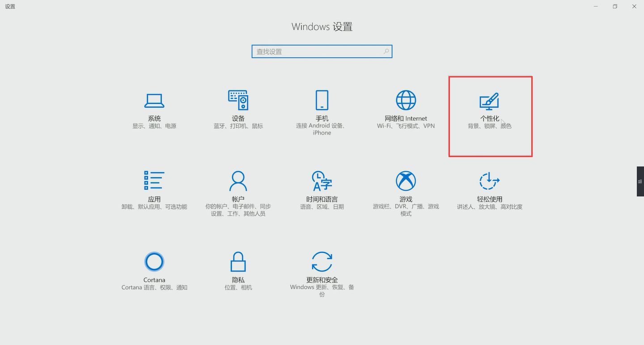Click description 背景、锁屏、颜色
The height and width of the screenshot is (345, 644).
coord(489,126)
